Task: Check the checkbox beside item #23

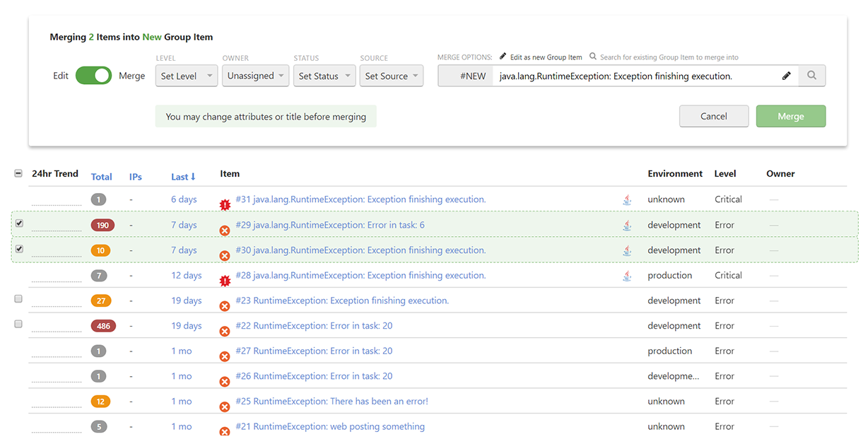Action: click(18, 298)
